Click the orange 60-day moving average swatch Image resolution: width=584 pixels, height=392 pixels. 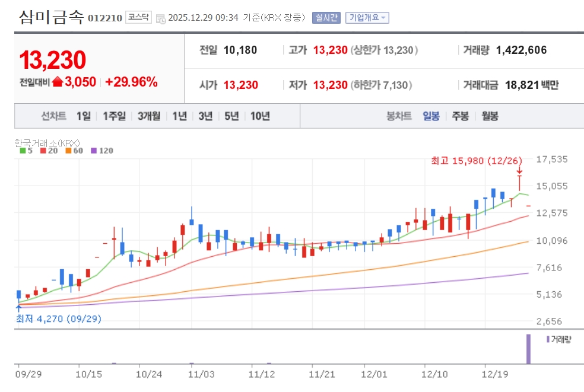pos(69,151)
